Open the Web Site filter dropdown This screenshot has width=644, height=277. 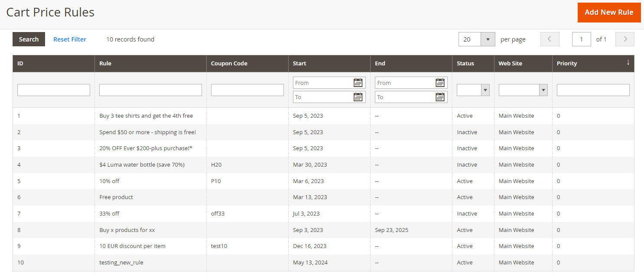523,90
